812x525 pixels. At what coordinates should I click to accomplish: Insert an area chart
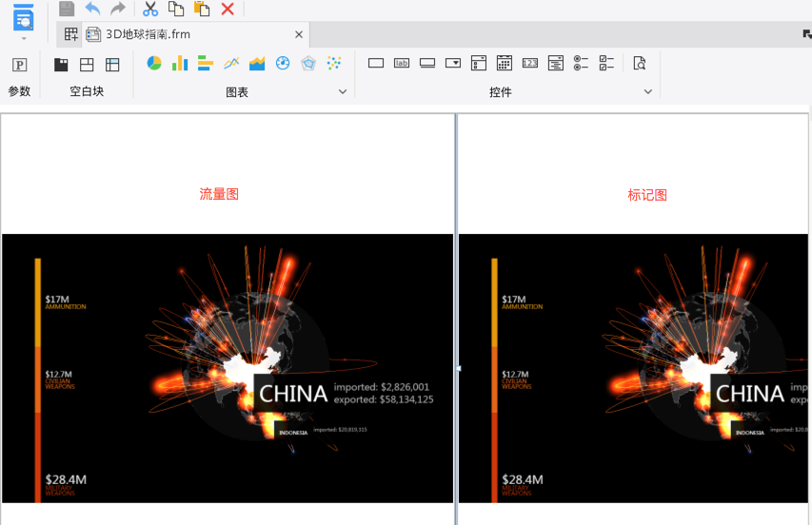pyautogui.click(x=257, y=63)
